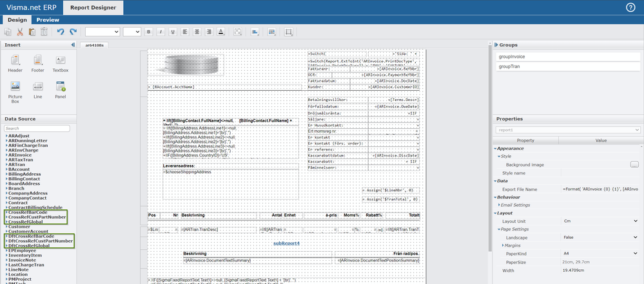Open the help question mark icon
The height and width of the screenshot is (284, 644).
click(x=630, y=7)
